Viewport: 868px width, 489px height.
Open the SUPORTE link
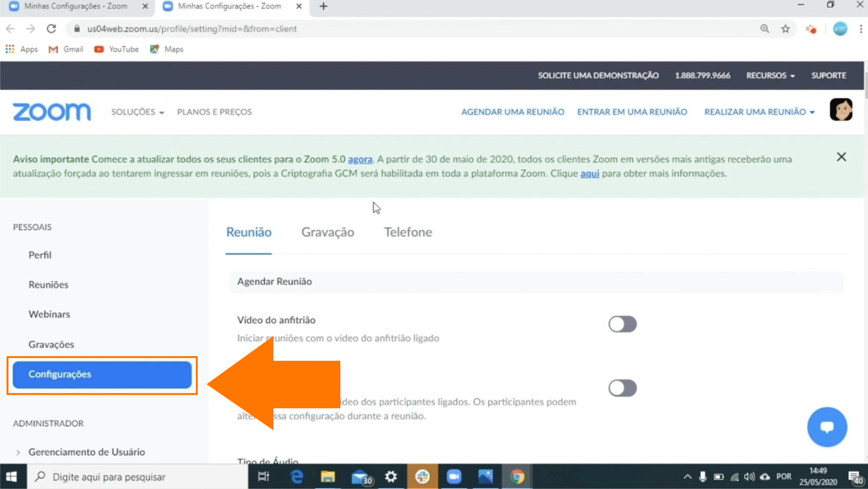829,76
